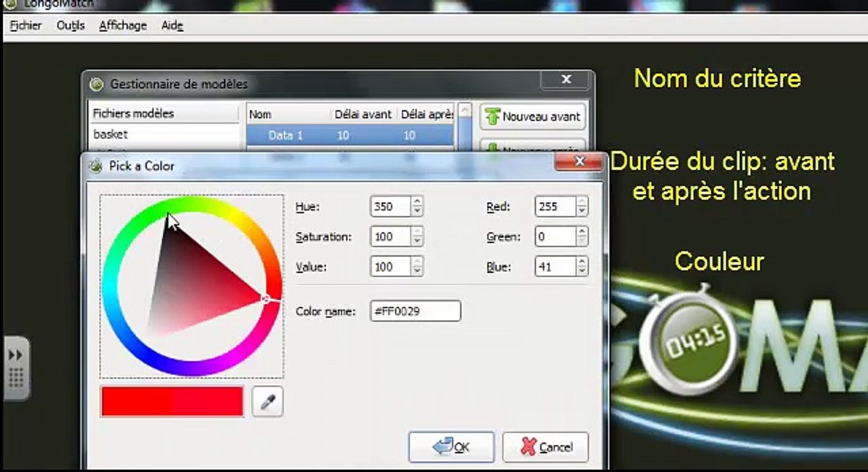The width and height of the screenshot is (868, 472).
Task: Click the OK button in Pick a Color
Action: pyautogui.click(x=451, y=447)
